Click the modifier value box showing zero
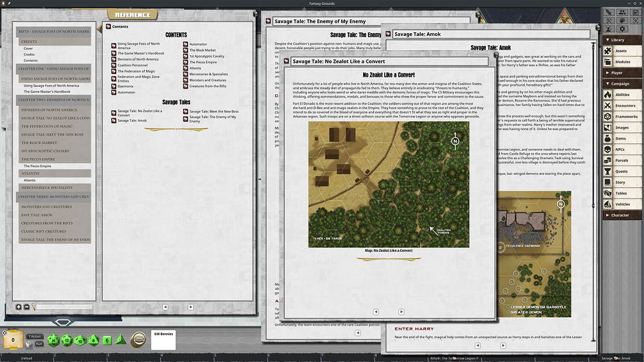 point(13,340)
